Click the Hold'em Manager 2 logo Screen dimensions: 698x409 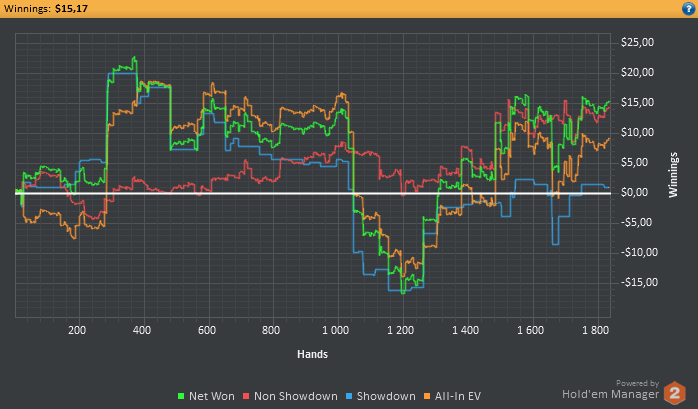[x=674, y=393]
